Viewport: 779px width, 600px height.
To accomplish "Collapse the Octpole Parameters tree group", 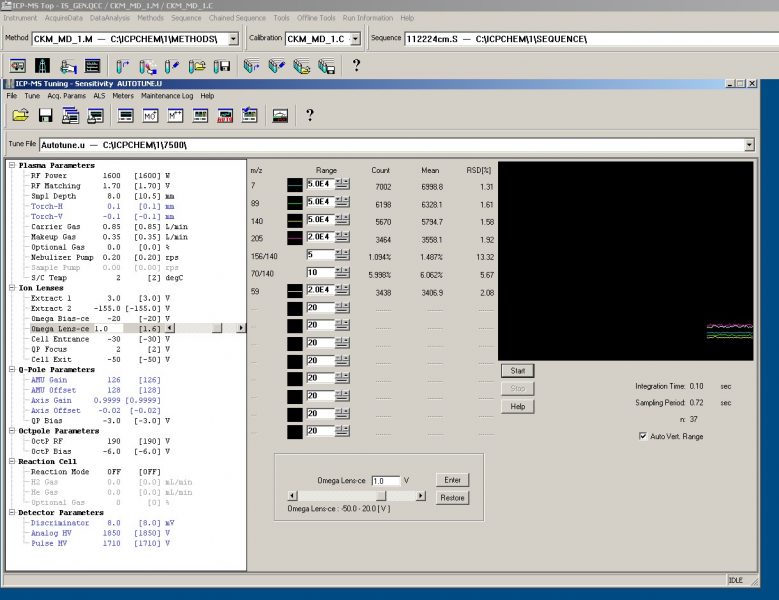I will pyautogui.click(x=12, y=431).
